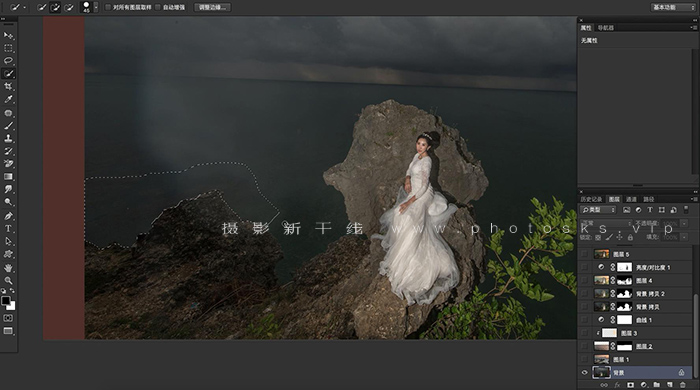Select the Lasso tool
This screenshot has height=390, width=700.
[8, 61]
